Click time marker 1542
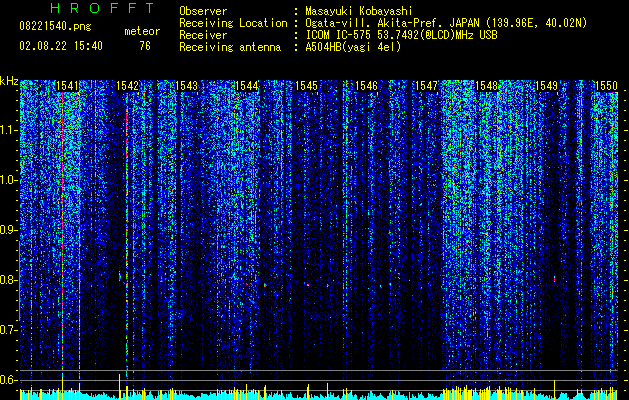 [127, 86]
